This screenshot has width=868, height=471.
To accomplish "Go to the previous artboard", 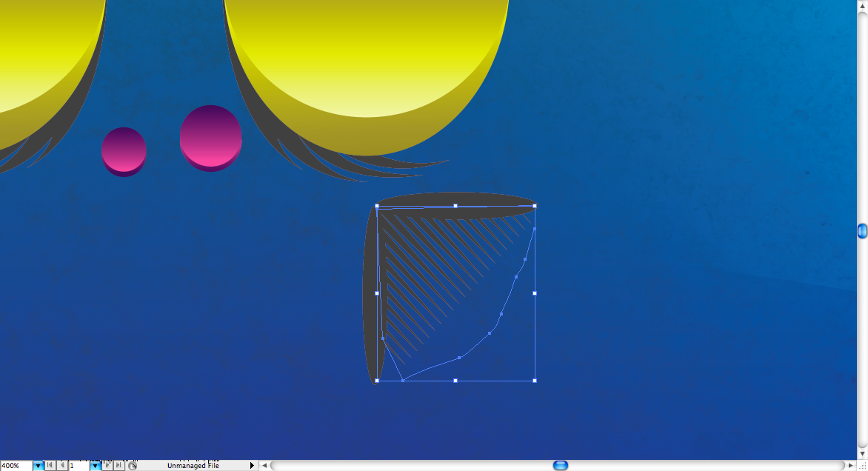I will (x=62, y=466).
